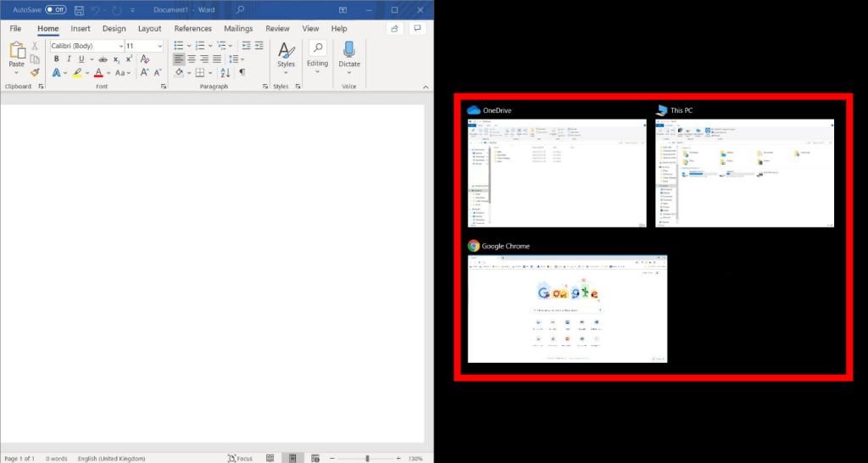868x463 pixels.
Task: Open the Comments button
Action: click(417, 28)
